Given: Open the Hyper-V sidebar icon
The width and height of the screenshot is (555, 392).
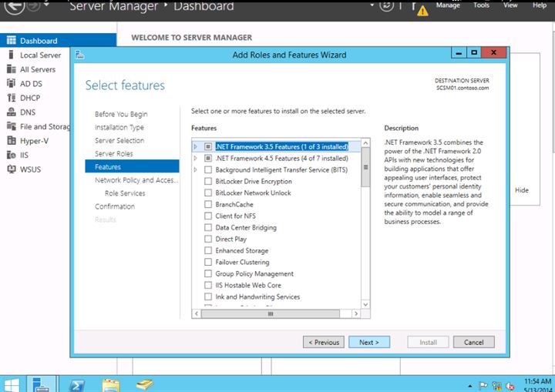Looking at the screenshot, I should tap(12, 141).
